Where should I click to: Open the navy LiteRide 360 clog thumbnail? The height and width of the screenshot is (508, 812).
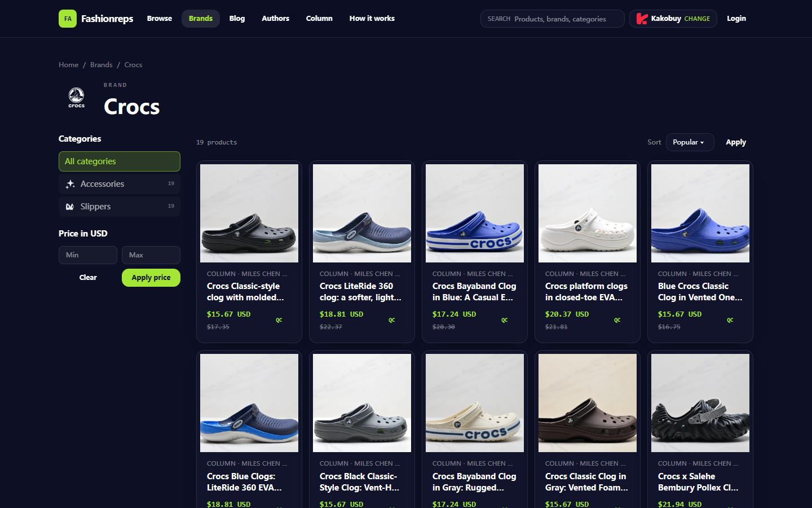362,213
